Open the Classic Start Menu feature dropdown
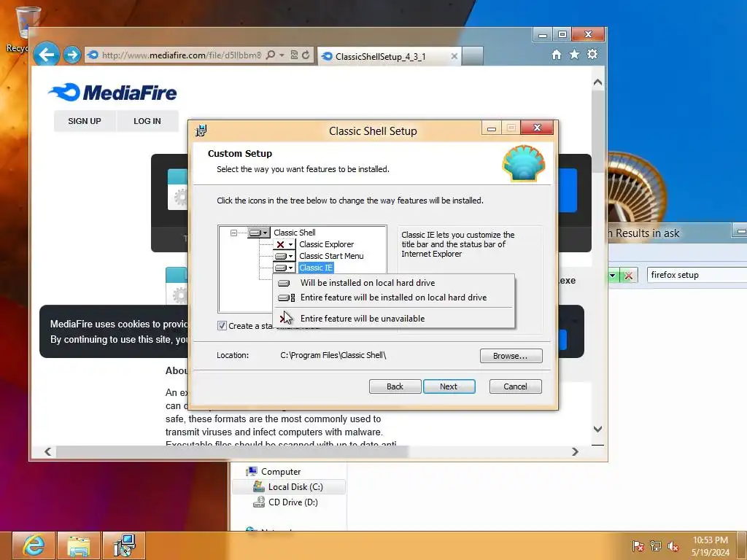The width and height of the screenshot is (747, 560). 285,256
